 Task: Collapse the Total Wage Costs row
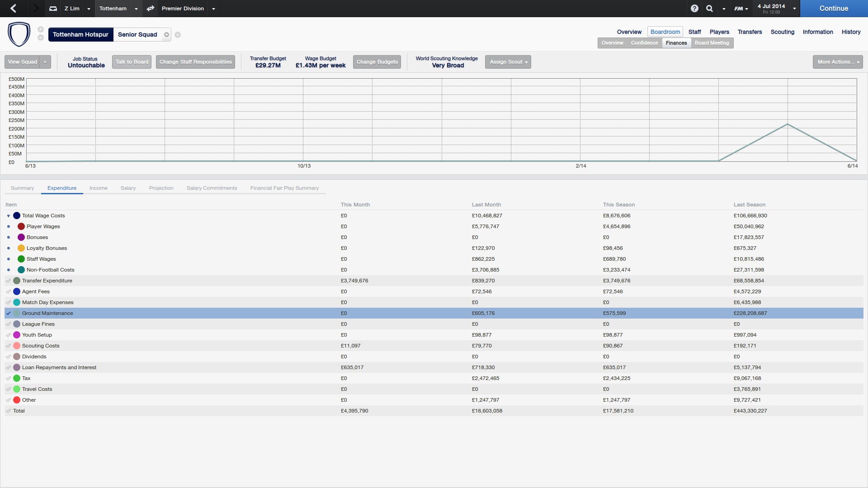[8, 216]
